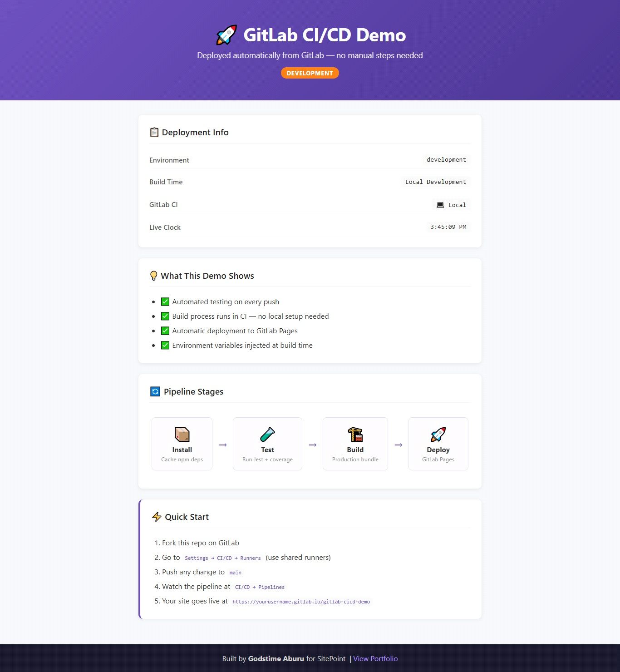Click the Run Jest + coverage caption

(x=267, y=460)
